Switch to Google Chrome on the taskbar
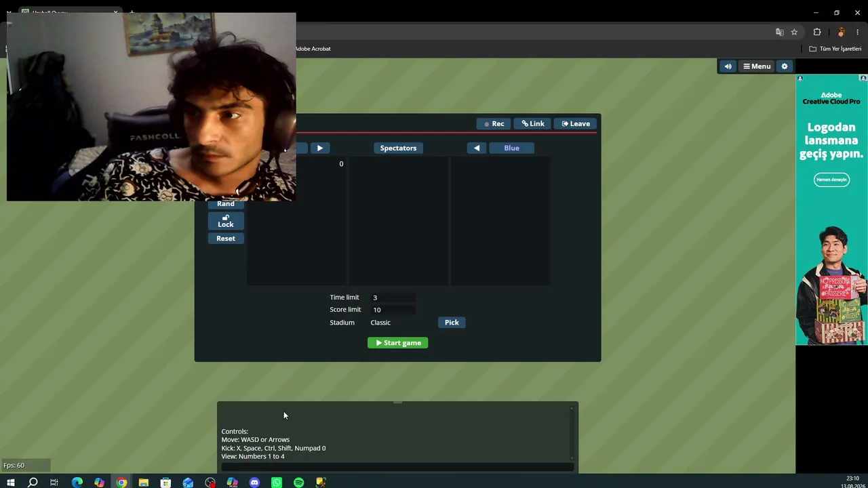This screenshot has height=488, width=868. coord(121,483)
